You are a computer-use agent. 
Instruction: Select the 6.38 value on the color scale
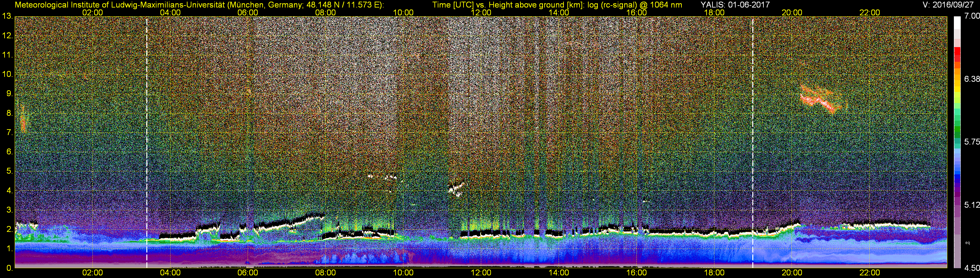972,79
